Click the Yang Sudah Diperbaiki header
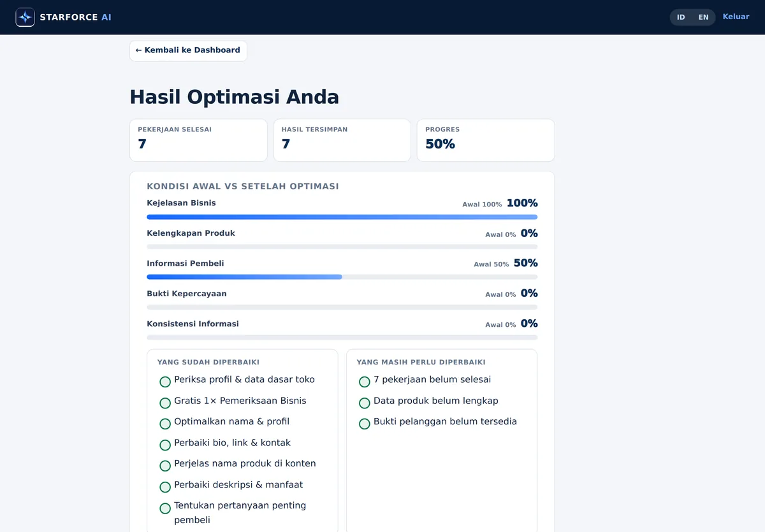Image resolution: width=765 pixels, height=532 pixels. click(x=208, y=362)
